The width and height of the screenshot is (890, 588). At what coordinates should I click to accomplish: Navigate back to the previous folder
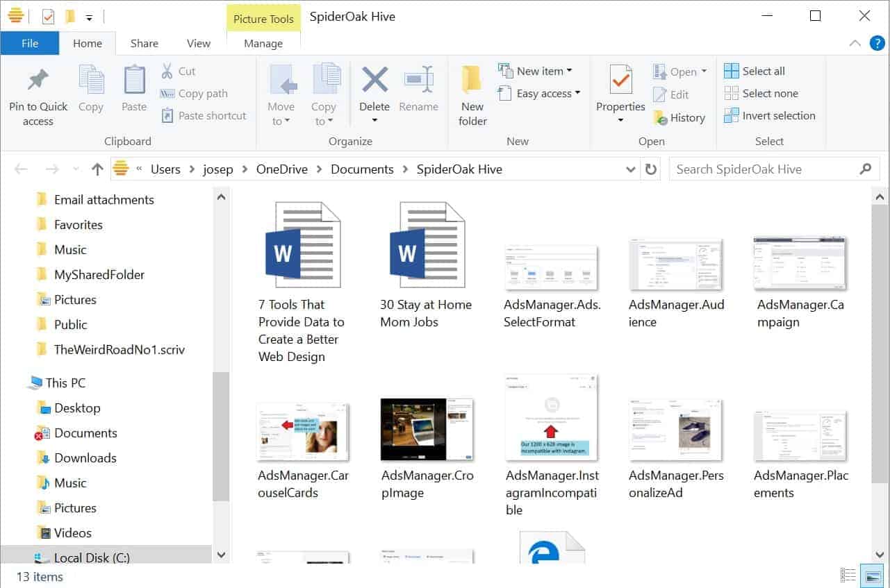click(x=21, y=169)
